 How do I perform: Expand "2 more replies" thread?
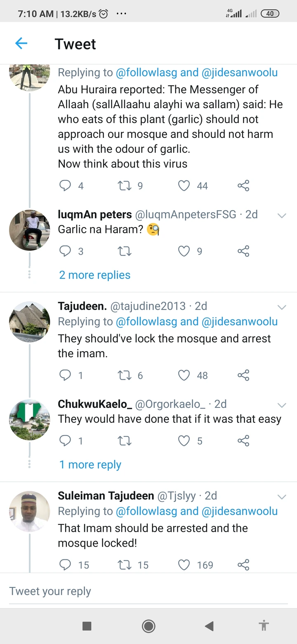point(95,275)
